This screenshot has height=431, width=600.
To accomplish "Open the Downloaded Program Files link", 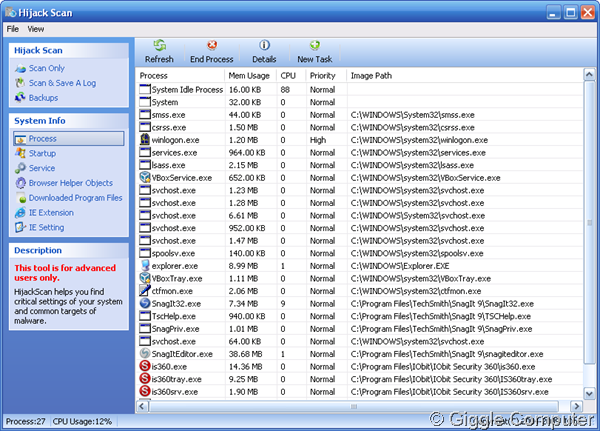I will click(x=76, y=198).
